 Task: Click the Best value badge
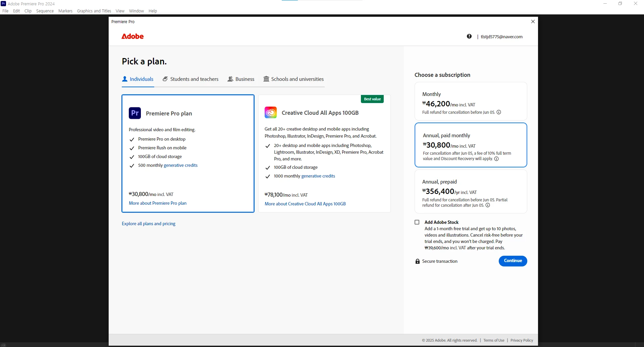pos(372,99)
